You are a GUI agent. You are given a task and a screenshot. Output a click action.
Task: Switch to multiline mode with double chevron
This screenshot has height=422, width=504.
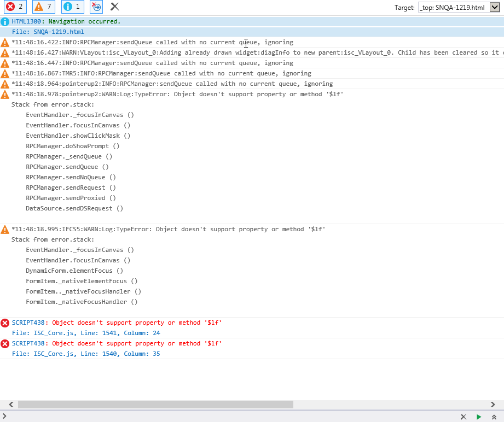tap(494, 417)
